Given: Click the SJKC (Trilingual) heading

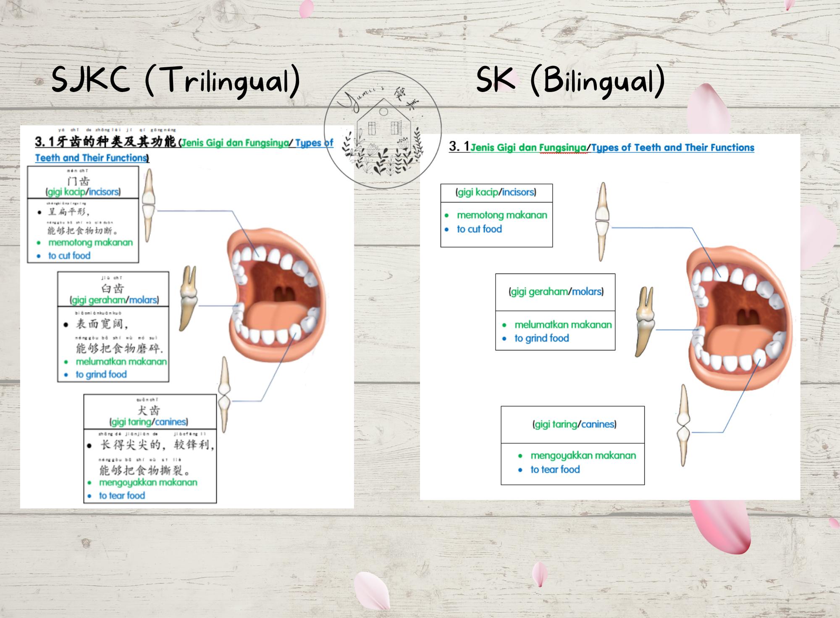Looking at the screenshot, I should (176, 80).
